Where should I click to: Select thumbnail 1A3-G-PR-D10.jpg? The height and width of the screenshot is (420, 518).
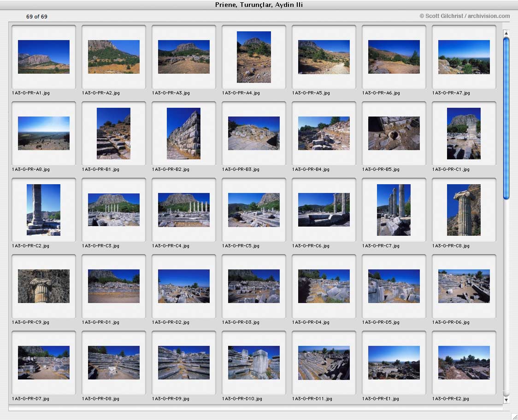coord(254,362)
